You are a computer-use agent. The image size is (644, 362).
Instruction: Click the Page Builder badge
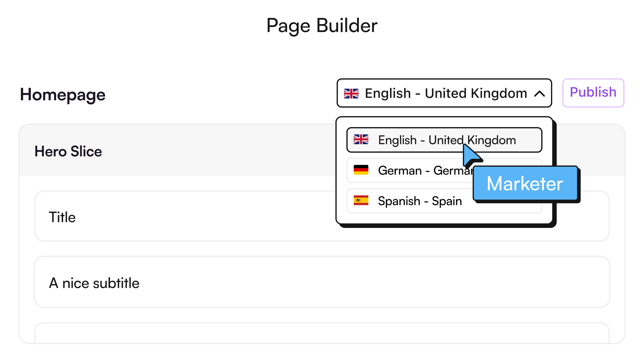322,25
